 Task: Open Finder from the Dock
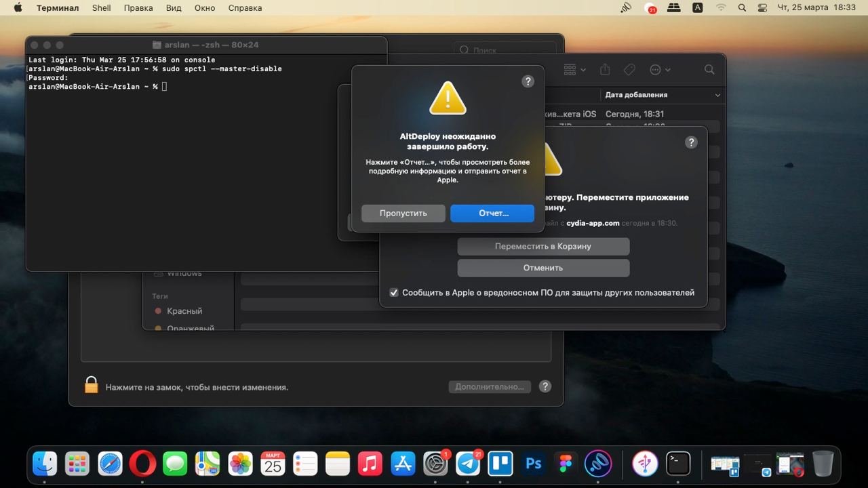(x=45, y=464)
